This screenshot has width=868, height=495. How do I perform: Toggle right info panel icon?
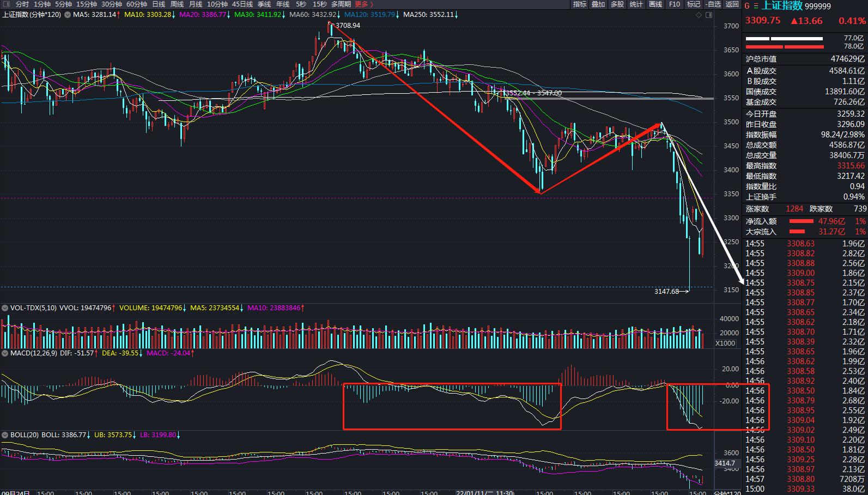tap(708, 15)
